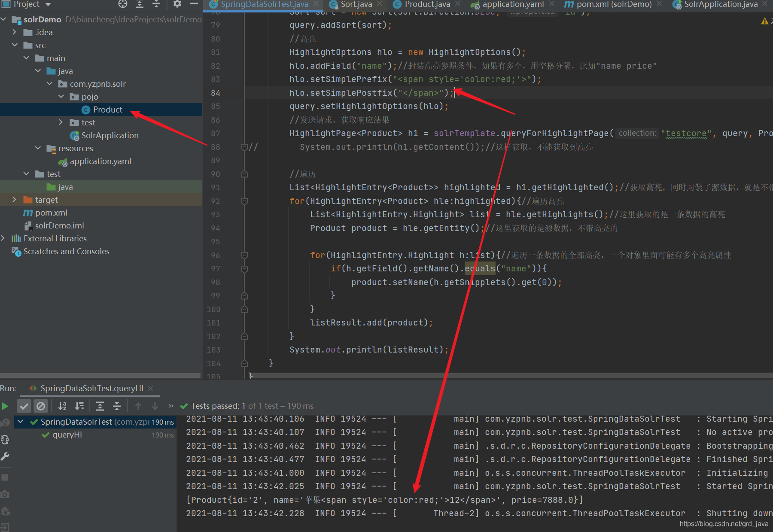Toggle Show Passed tests checkmark
Viewport: 773px width, 532px height.
24,406
